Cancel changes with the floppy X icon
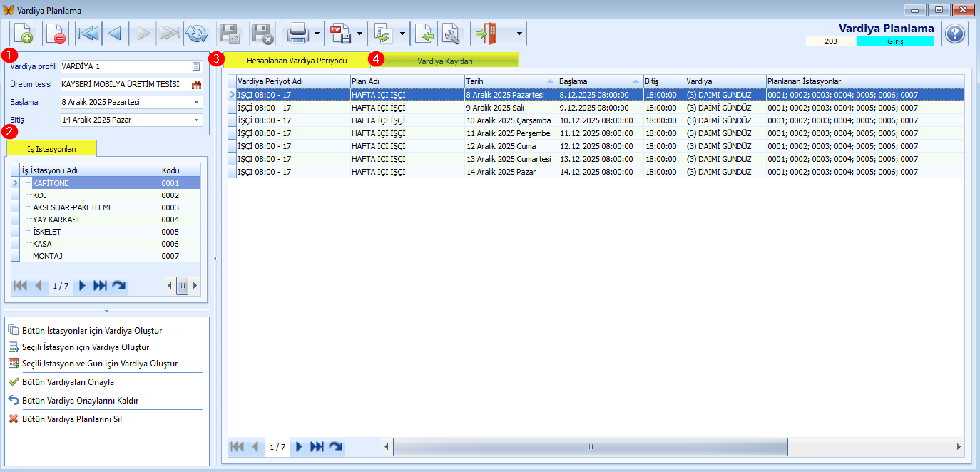 click(262, 34)
